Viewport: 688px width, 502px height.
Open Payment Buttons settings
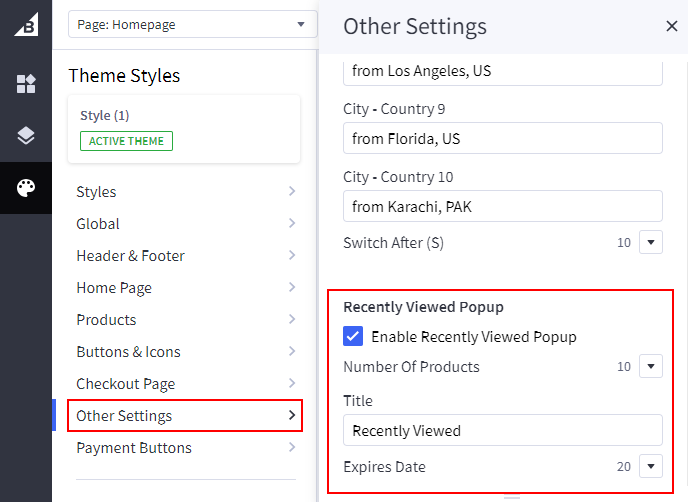pyautogui.click(x=185, y=448)
